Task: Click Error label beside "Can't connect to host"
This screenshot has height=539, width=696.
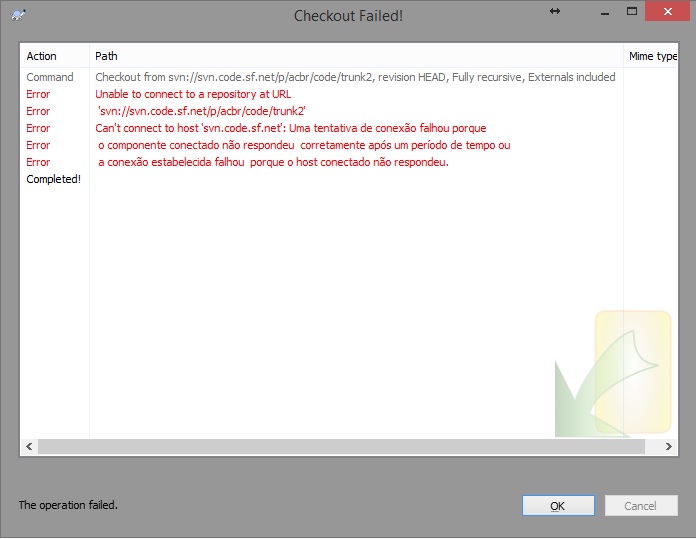Action: (38, 128)
